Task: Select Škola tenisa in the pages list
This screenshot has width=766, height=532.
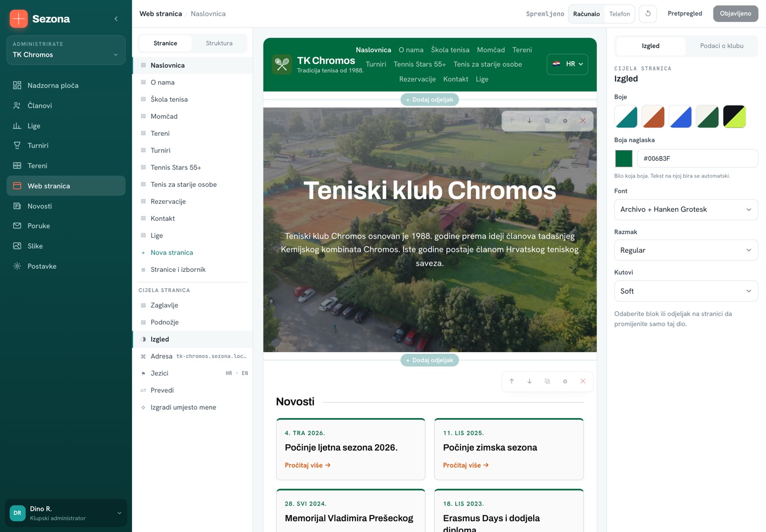Action: 193,99
